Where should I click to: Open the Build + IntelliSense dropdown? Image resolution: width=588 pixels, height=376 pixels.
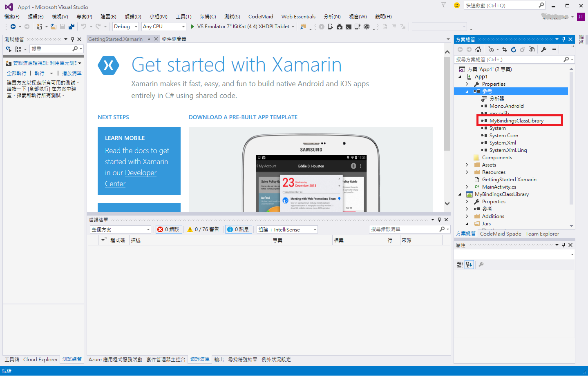pyautogui.click(x=287, y=229)
